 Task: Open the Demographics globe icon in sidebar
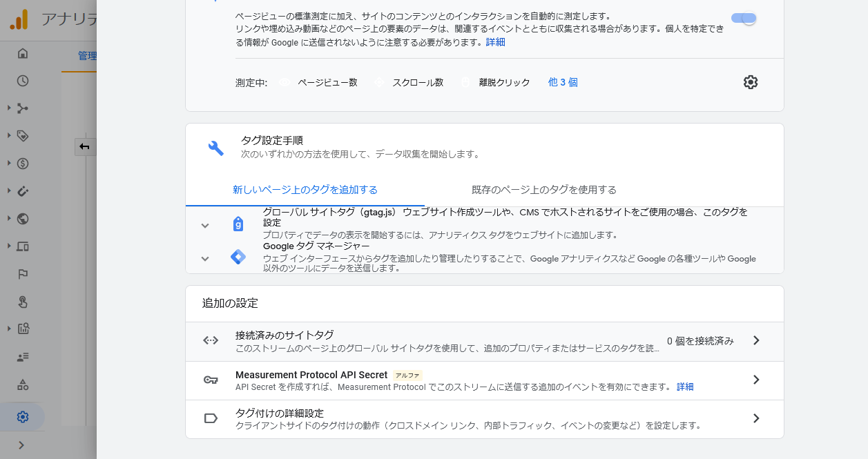point(23,219)
